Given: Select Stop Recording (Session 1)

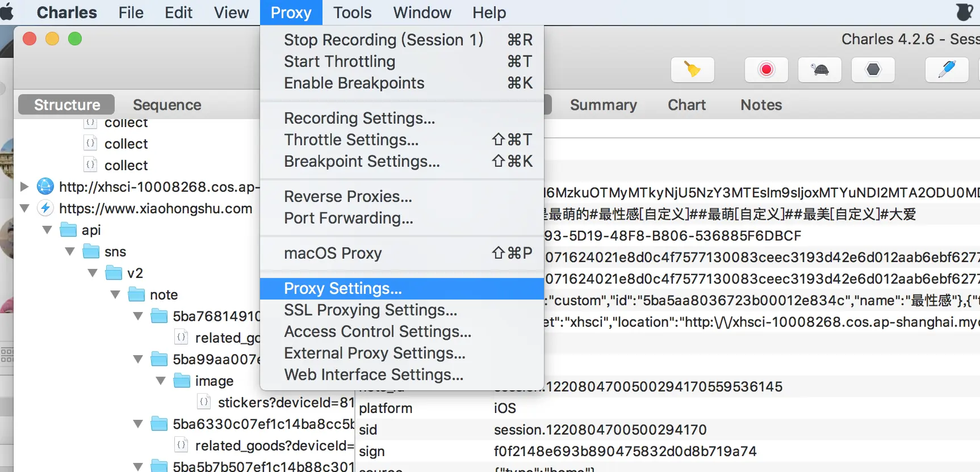Looking at the screenshot, I should (402, 40).
